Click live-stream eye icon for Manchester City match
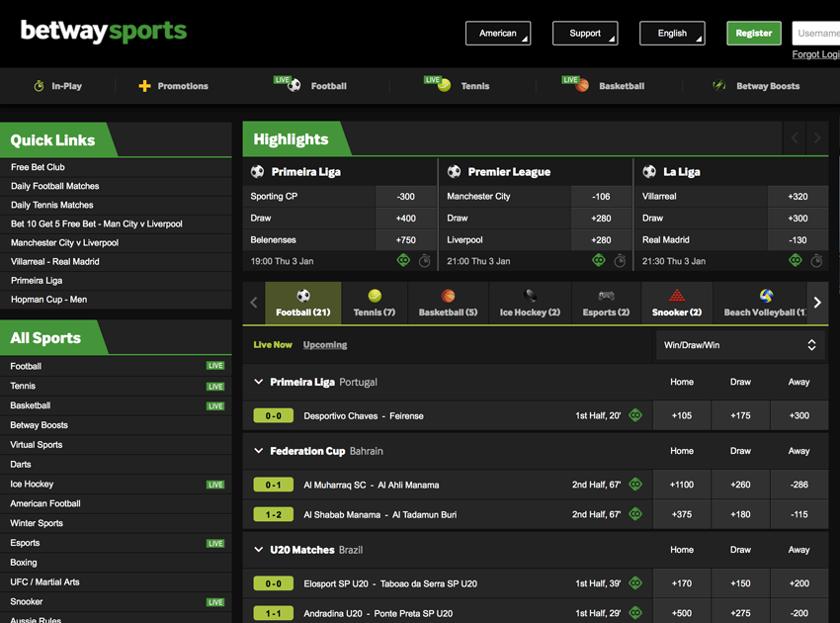The image size is (840, 623). (599, 260)
